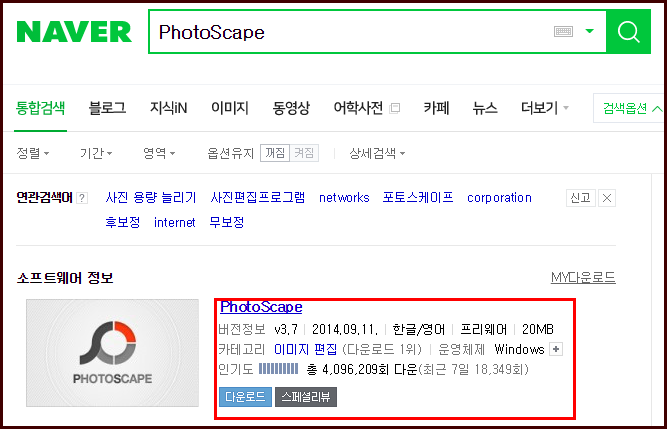This screenshot has width=667, height=429.
Task: Click the 스페셜리뷰 button
Action: click(x=306, y=397)
